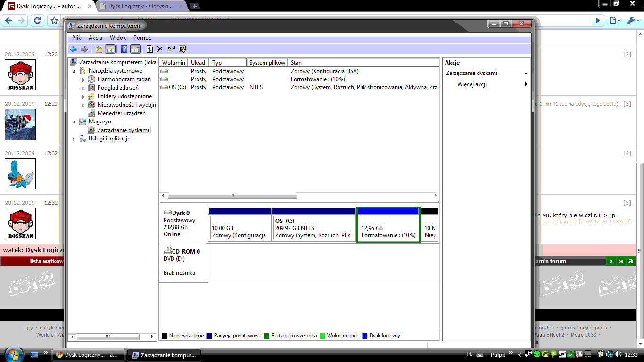Viewport: 644px width, 362px height.
Task: Open the Widok menu
Action: pos(118,38)
